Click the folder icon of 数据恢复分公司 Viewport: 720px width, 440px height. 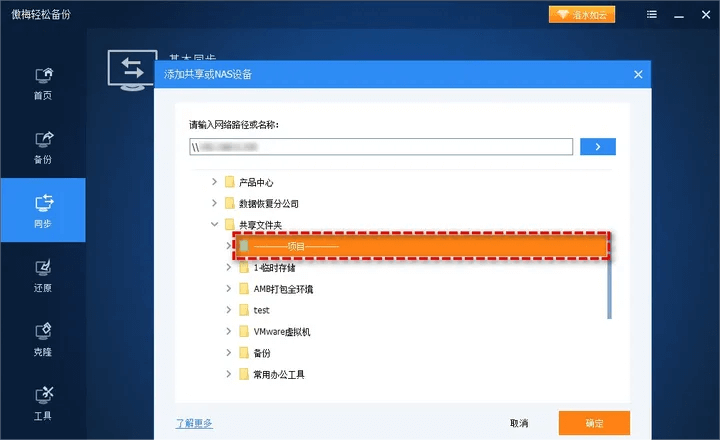[230, 203]
